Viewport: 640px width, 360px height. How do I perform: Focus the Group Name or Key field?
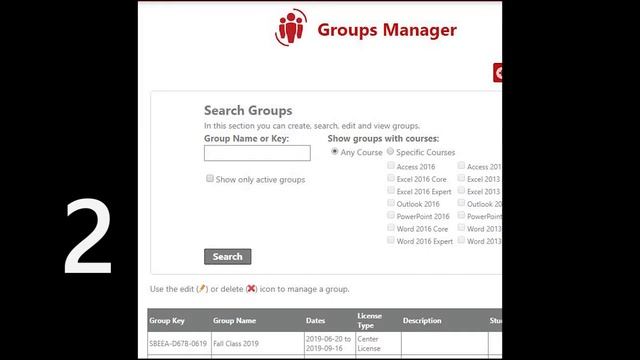[x=257, y=153]
